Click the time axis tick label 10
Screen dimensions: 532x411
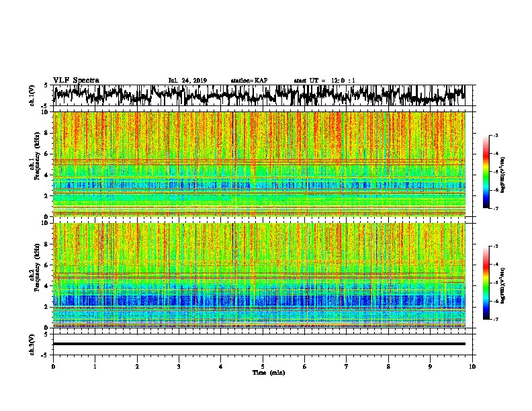click(x=472, y=367)
